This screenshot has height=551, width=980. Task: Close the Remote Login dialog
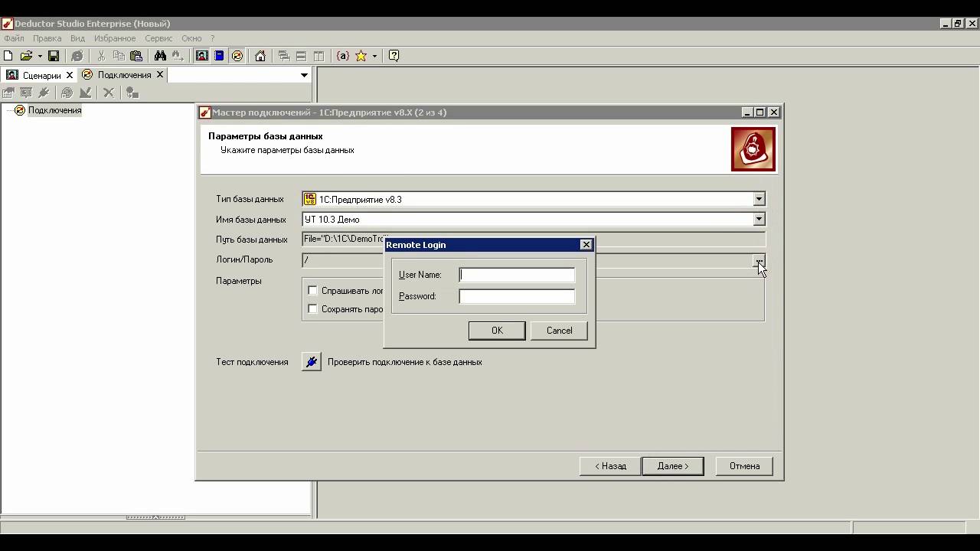[x=586, y=245]
